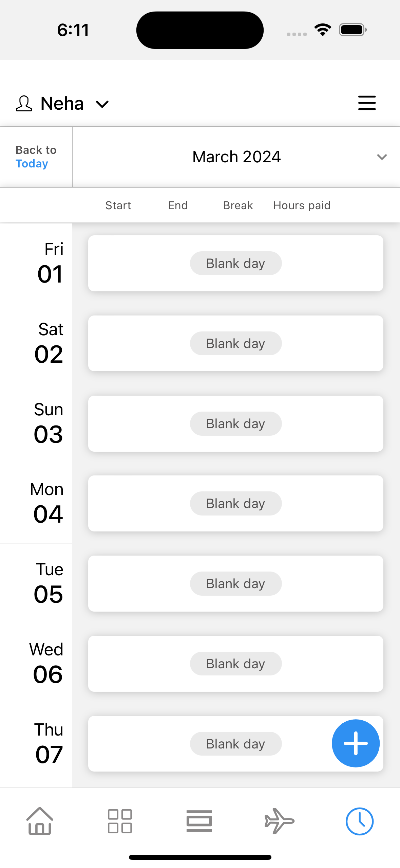Viewport: 400px width, 868px height.
Task: Open the grid dashboard tab icon
Action: coord(119,821)
